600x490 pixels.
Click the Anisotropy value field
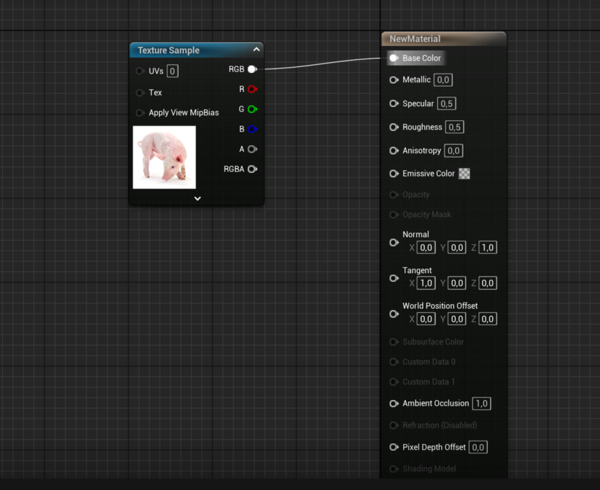[x=453, y=151]
